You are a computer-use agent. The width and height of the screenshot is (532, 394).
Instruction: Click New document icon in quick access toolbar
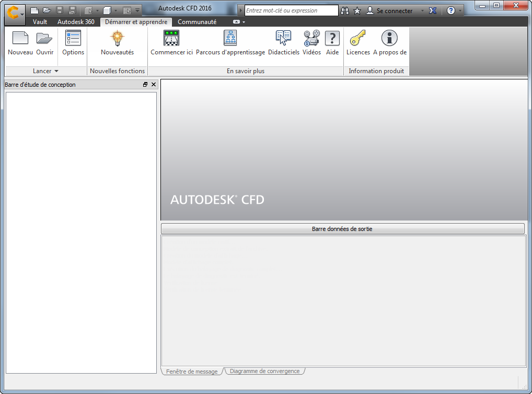[x=34, y=10]
